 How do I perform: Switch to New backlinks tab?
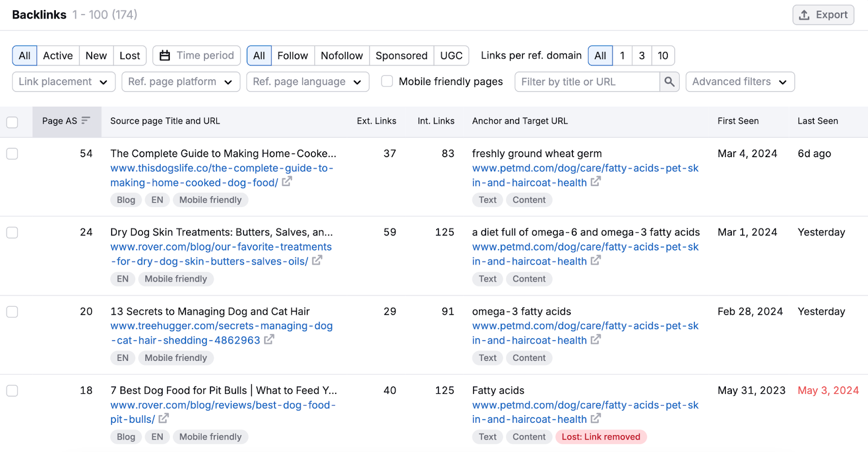click(x=96, y=55)
